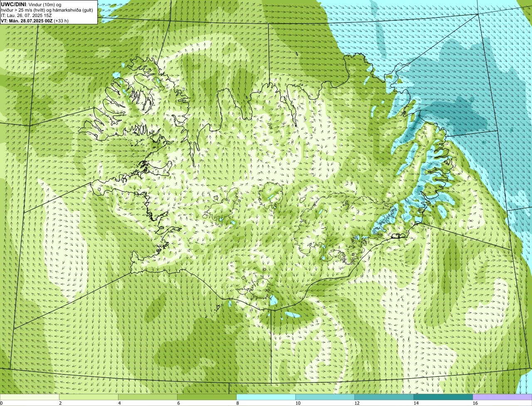
Task: Click the 6–8 m/s dark green legend swatch
Action: 207,397
